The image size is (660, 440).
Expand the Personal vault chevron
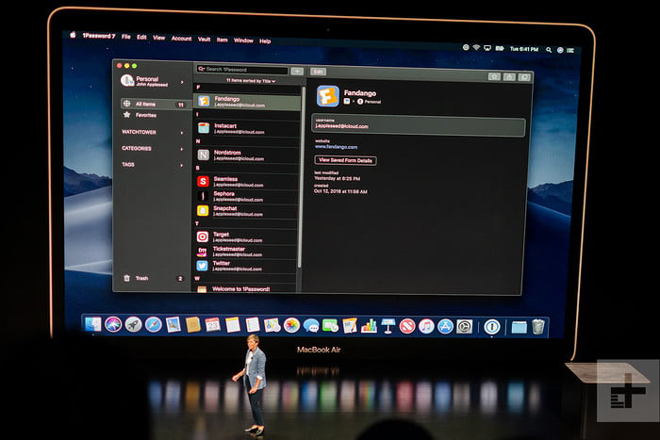(182, 82)
